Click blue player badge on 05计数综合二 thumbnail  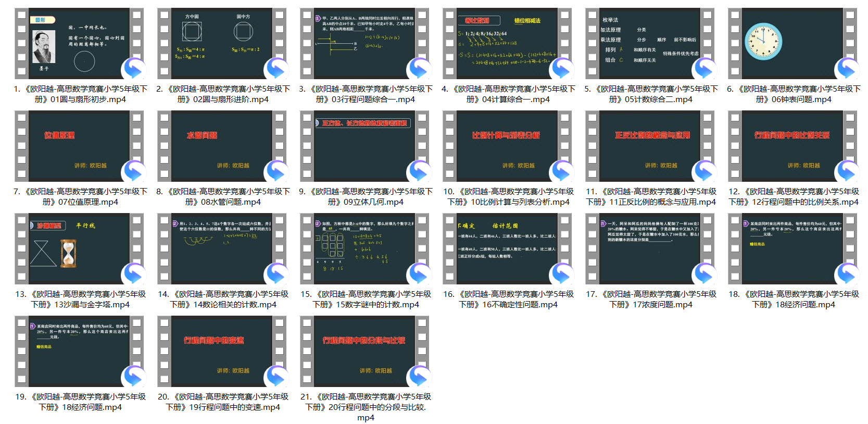[x=705, y=69]
